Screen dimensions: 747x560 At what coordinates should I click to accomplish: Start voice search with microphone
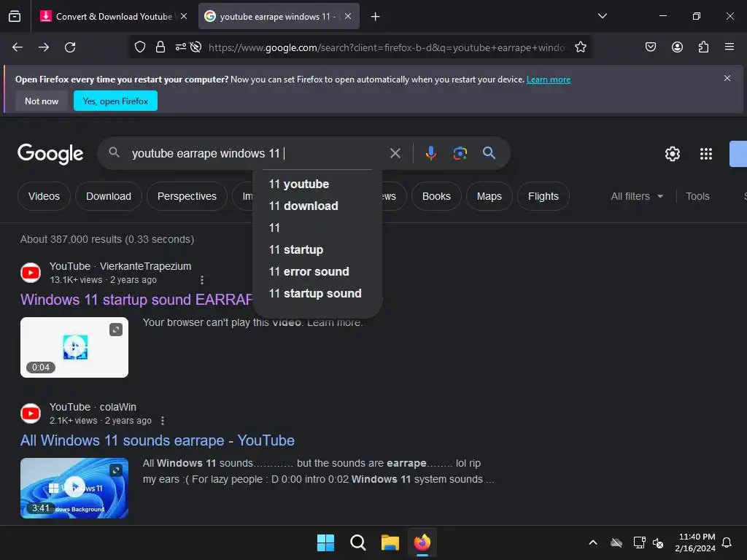(430, 153)
